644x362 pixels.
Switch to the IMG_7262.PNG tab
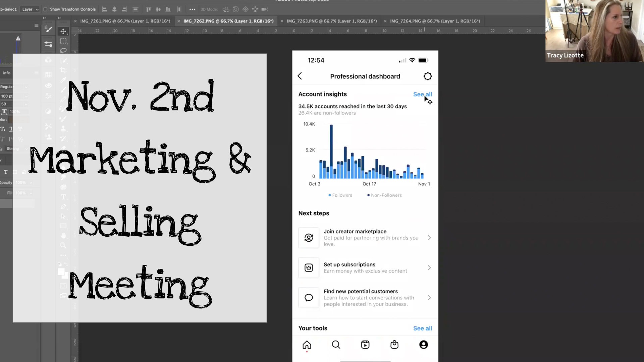click(x=228, y=21)
